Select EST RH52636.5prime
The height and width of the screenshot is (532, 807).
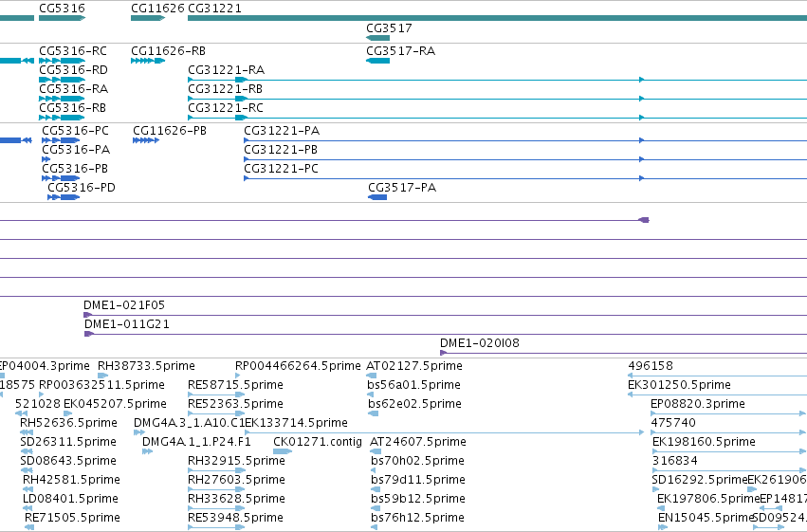pyautogui.click(x=68, y=423)
